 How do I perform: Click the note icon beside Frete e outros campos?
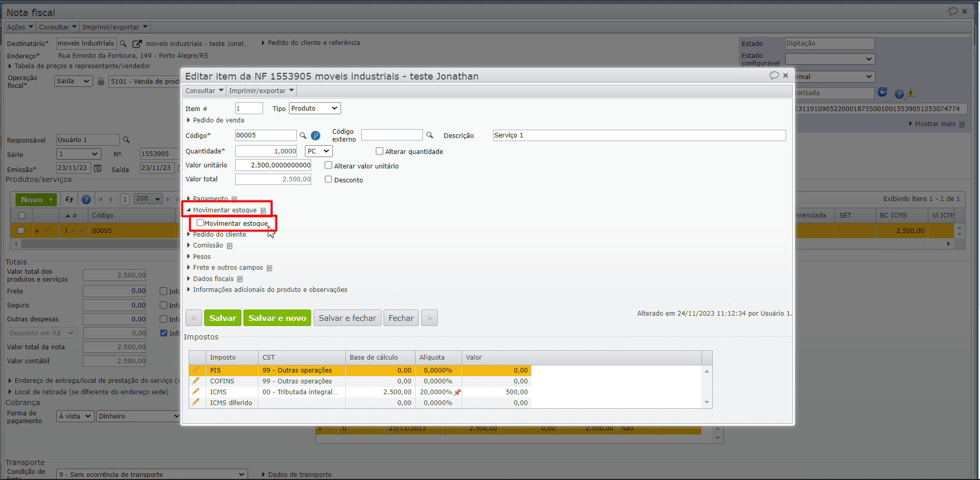[269, 268]
